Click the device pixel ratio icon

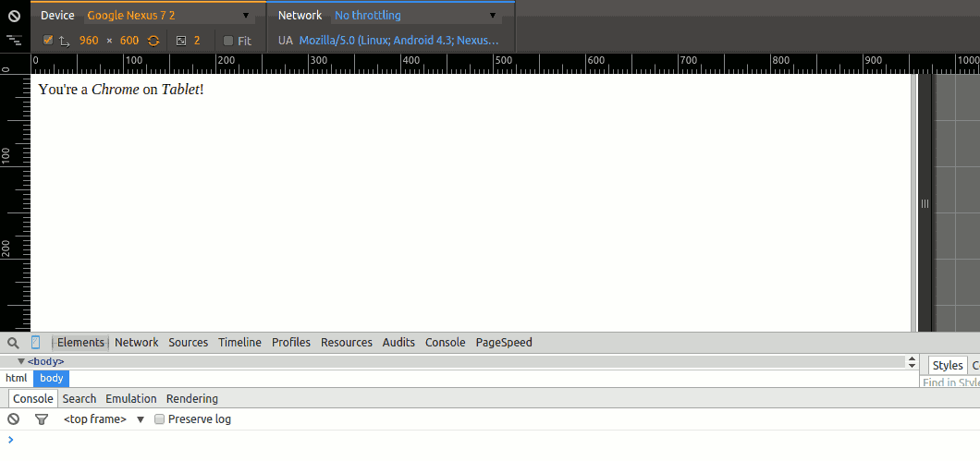181,41
